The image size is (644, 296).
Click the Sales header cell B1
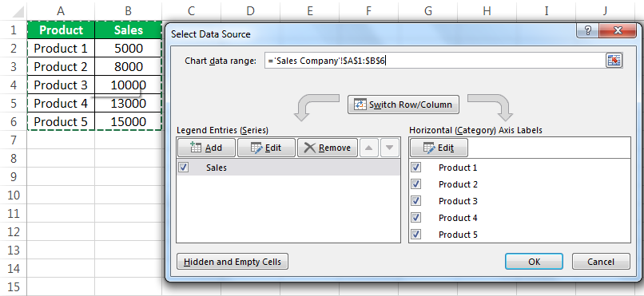click(x=128, y=30)
